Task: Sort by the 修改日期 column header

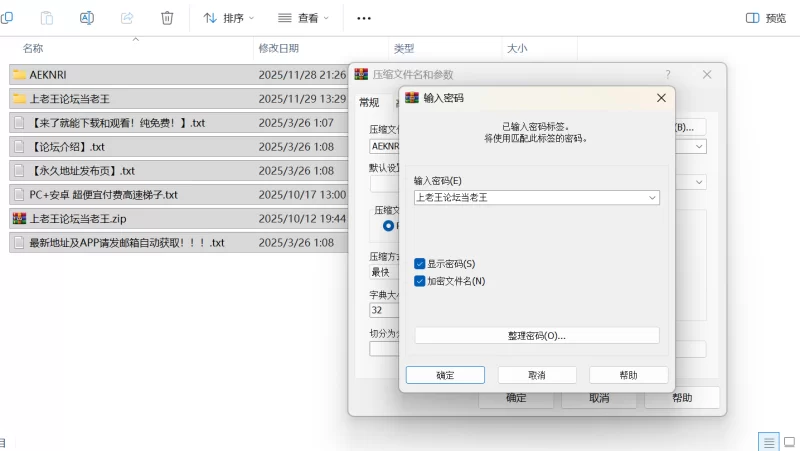Action: pyautogui.click(x=278, y=48)
